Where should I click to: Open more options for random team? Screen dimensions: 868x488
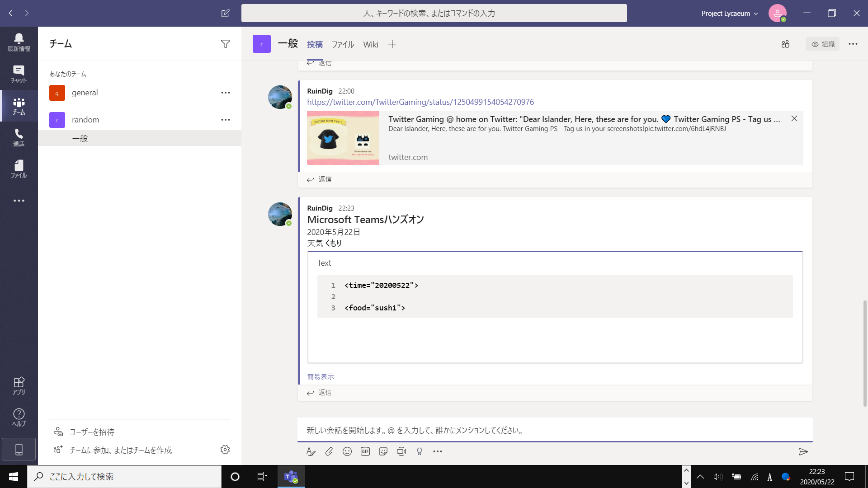[x=225, y=120]
